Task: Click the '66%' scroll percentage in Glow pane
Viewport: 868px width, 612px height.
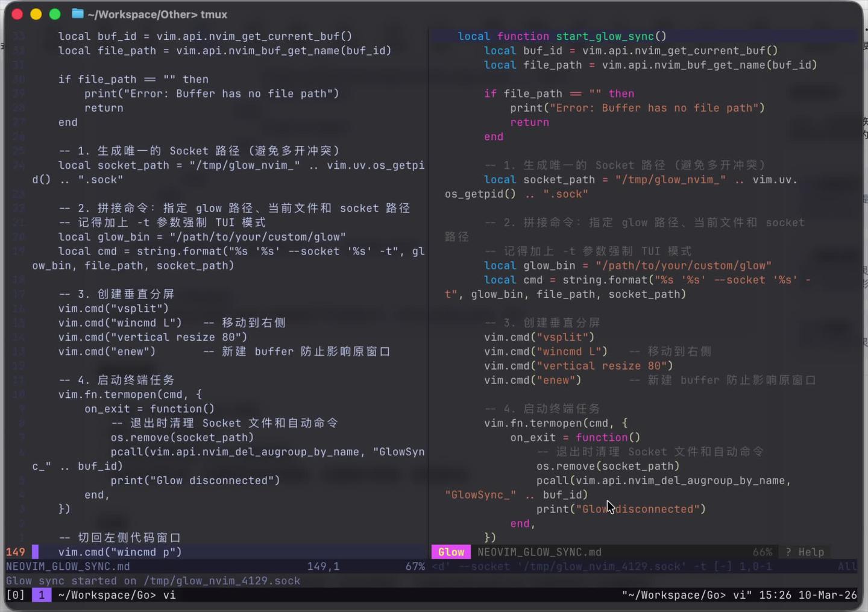Action: point(763,552)
